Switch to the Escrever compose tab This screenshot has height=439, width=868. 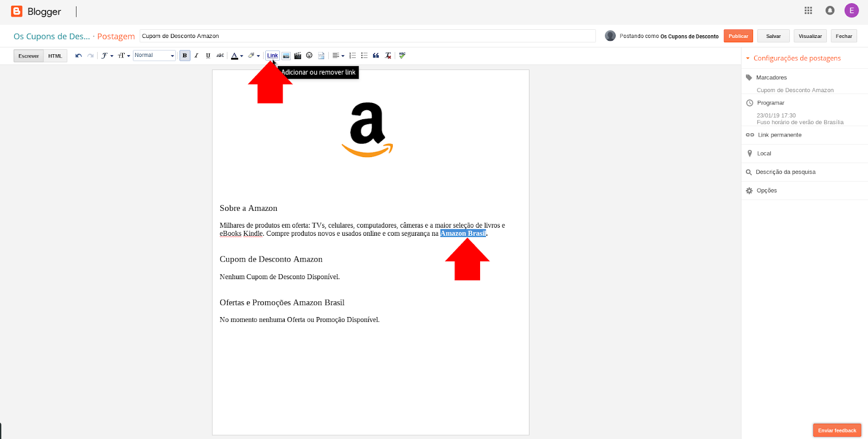tap(29, 56)
